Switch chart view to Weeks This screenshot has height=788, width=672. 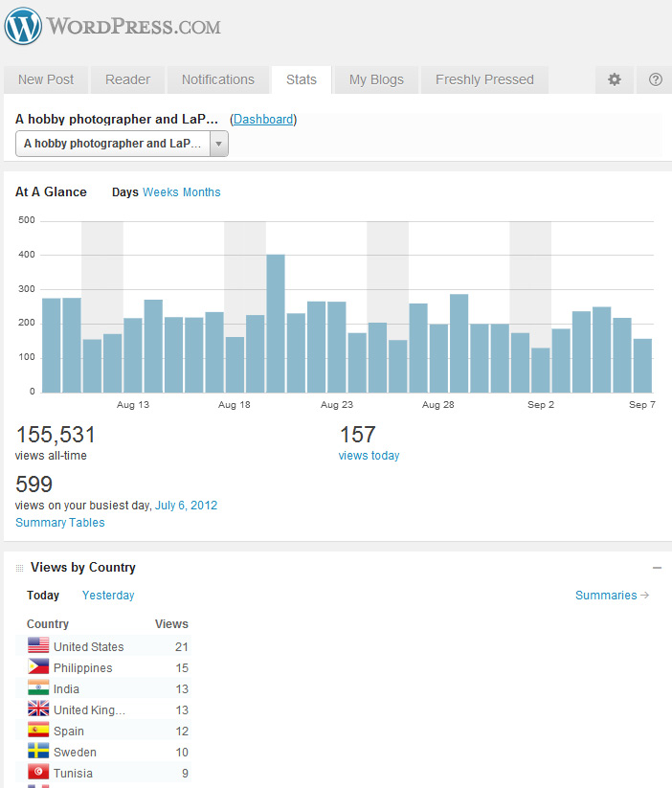click(160, 192)
